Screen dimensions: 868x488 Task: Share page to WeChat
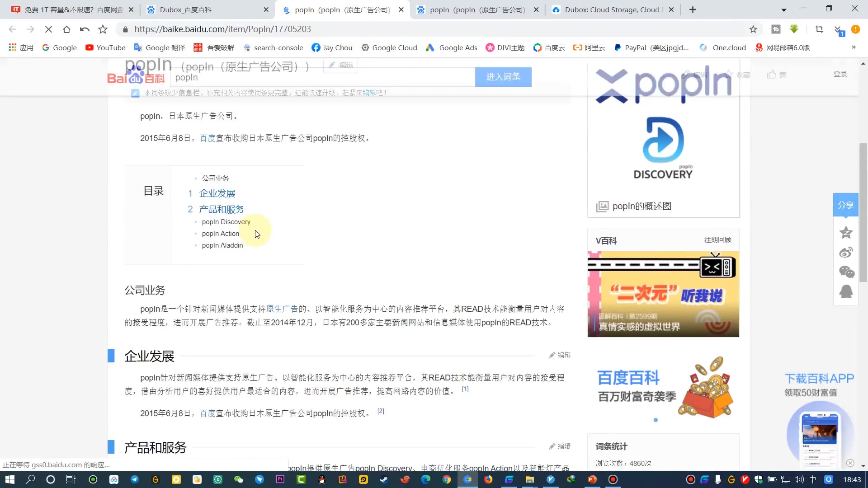coord(846,272)
